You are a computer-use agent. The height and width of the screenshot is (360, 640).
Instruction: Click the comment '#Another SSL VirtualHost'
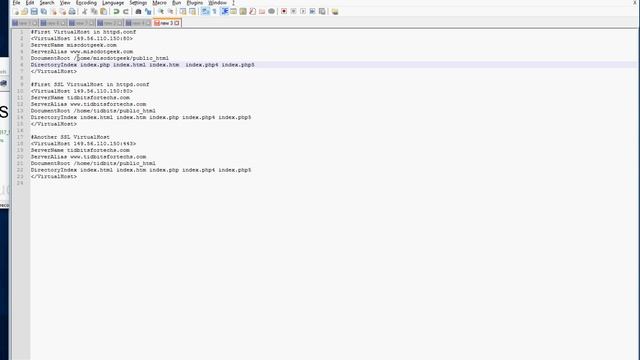point(70,137)
